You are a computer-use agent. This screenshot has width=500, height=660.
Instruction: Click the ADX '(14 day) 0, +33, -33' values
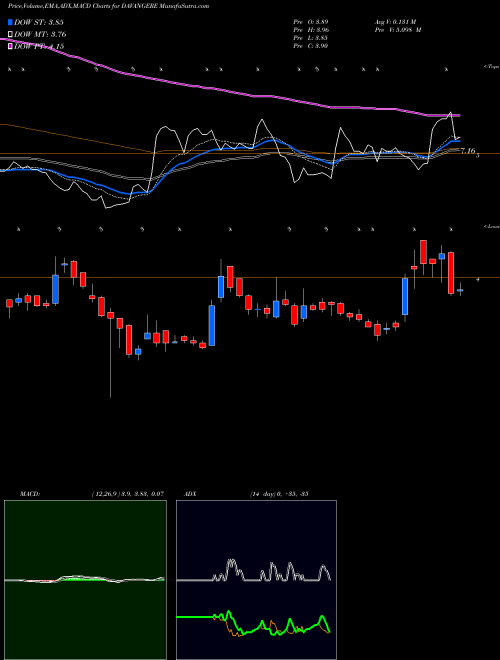tap(279, 494)
